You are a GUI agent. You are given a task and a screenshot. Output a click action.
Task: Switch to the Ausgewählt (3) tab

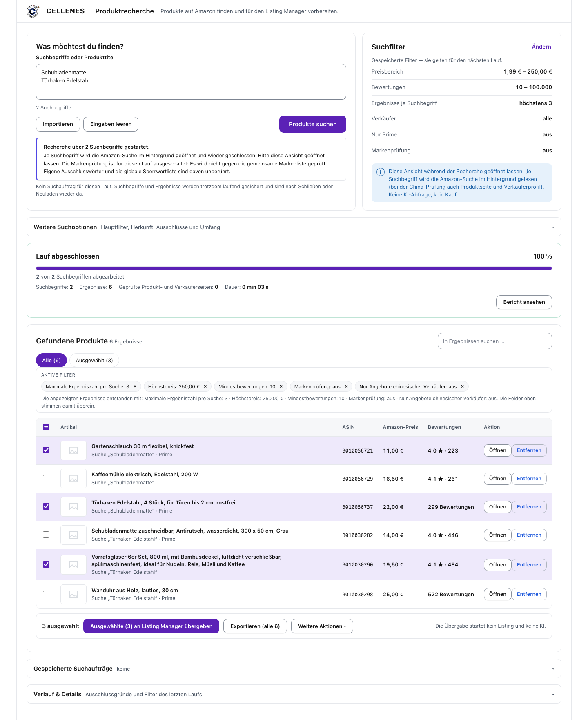(x=94, y=360)
